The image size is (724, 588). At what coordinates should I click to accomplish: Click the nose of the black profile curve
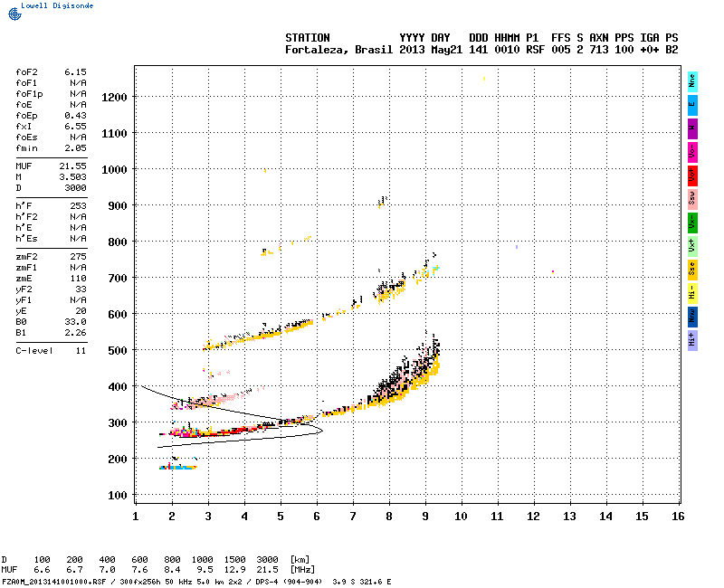tap(321, 432)
